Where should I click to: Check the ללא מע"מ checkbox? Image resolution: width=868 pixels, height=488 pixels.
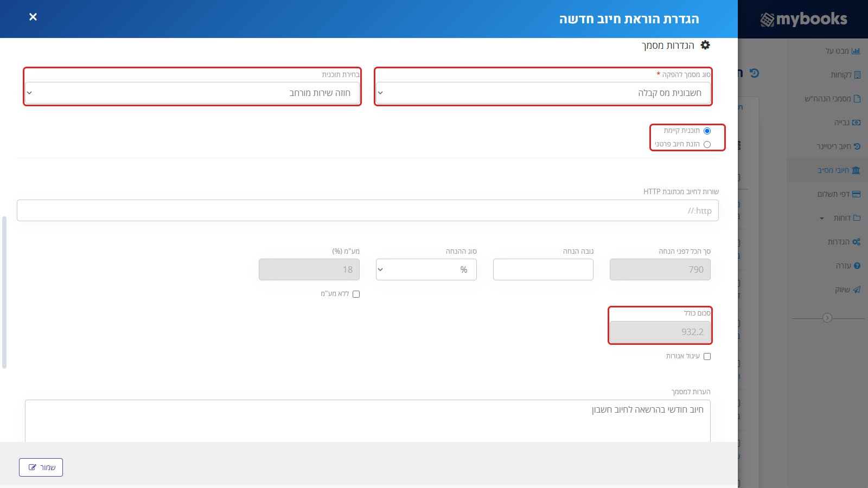pos(356,294)
